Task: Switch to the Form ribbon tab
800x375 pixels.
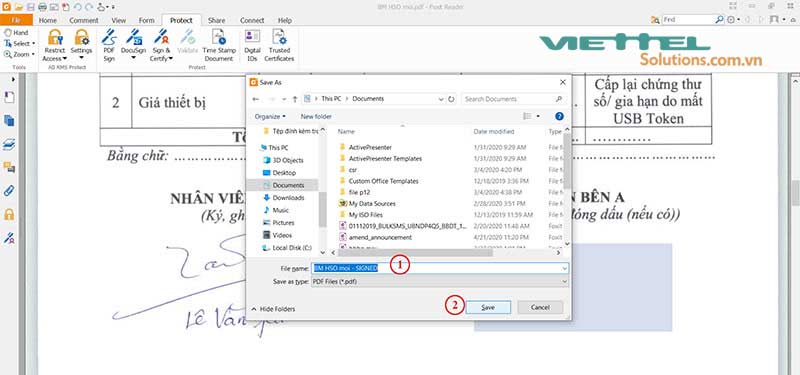Action: (x=146, y=20)
